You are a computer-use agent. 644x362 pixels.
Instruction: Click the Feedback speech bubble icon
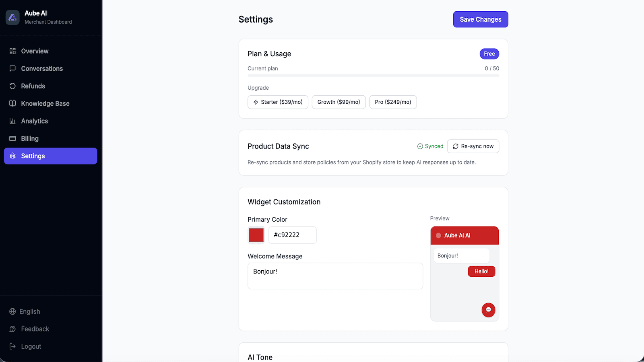pyautogui.click(x=12, y=329)
